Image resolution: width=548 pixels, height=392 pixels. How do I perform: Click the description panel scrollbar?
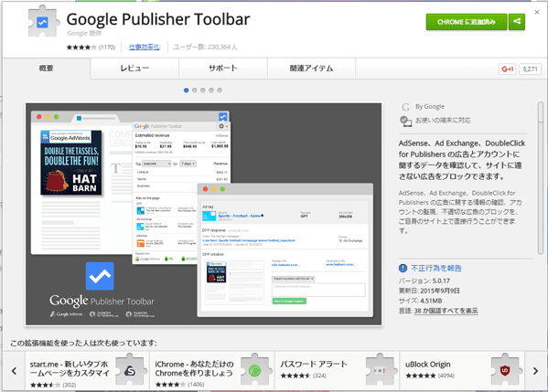point(541,178)
